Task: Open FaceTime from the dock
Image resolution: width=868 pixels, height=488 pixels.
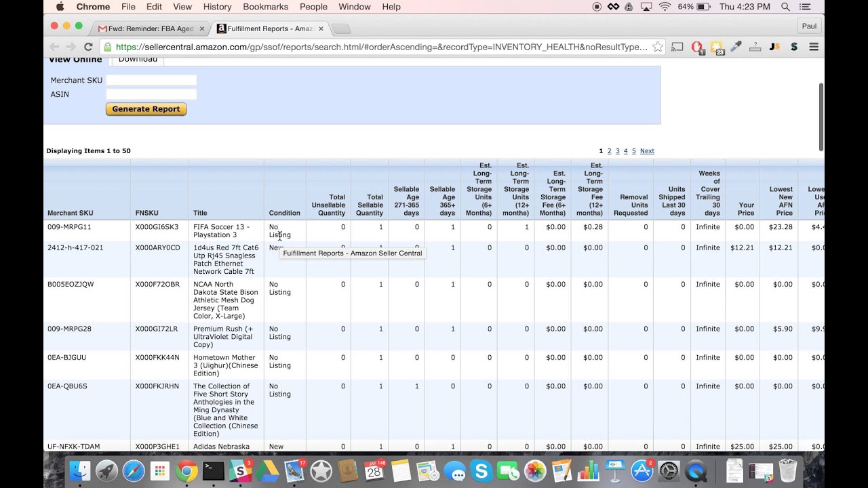Action: click(508, 470)
